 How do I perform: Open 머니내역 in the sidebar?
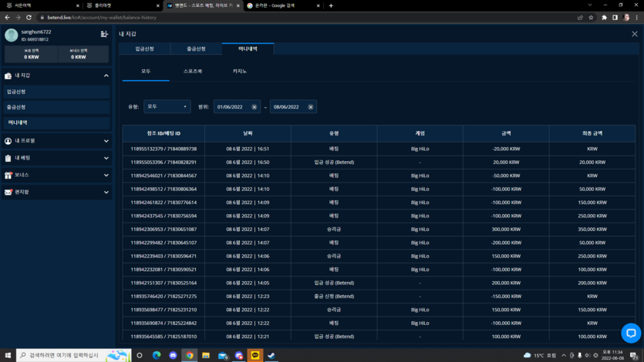56,122
